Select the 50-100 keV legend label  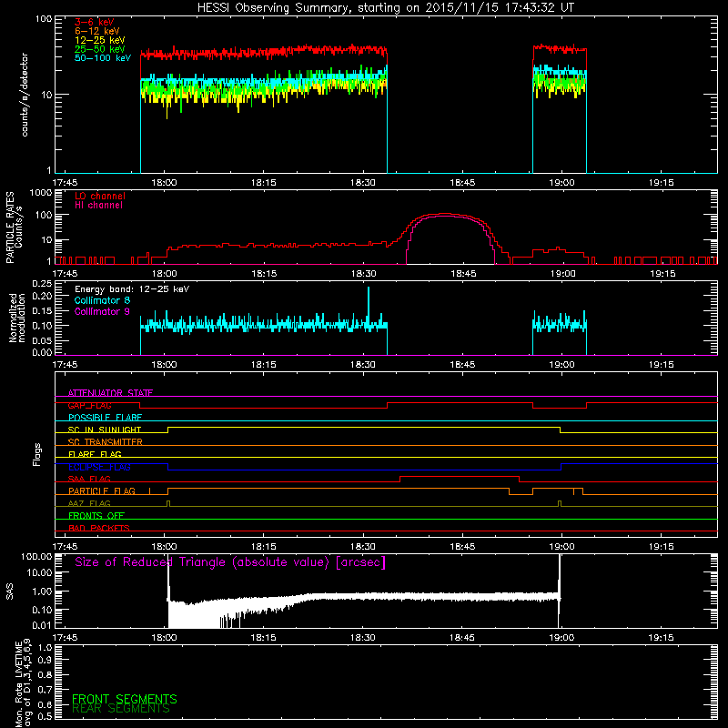click(x=103, y=58)
